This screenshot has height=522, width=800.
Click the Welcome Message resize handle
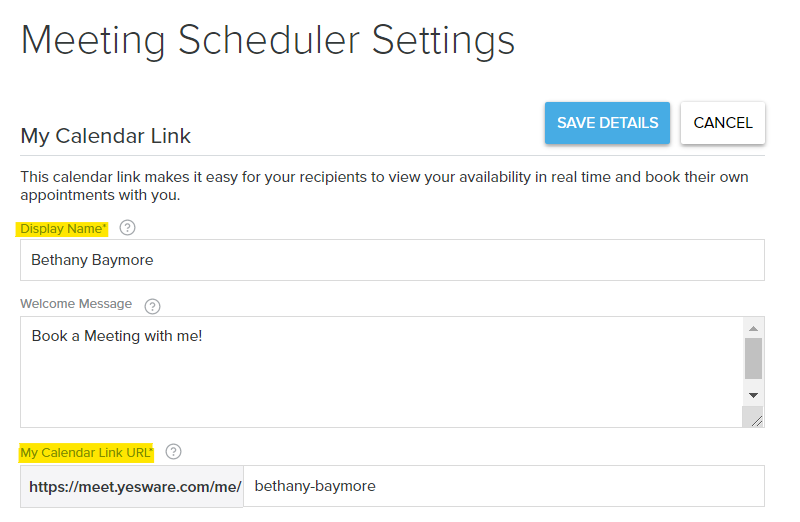[754, 417]
